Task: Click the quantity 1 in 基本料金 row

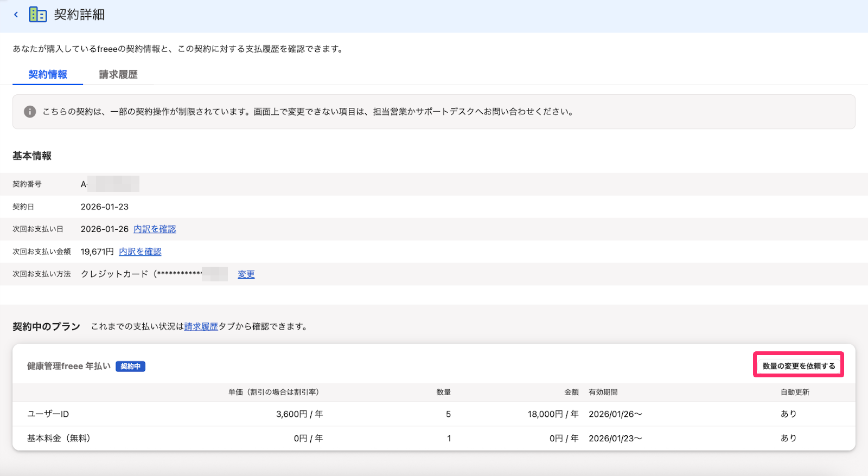Action: click(449, 438)
